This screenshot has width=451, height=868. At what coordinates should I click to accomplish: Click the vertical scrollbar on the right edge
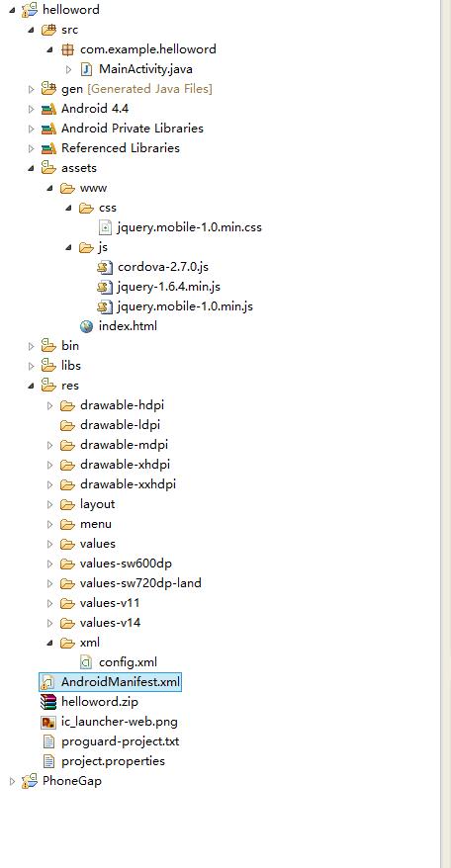point(445,434)
